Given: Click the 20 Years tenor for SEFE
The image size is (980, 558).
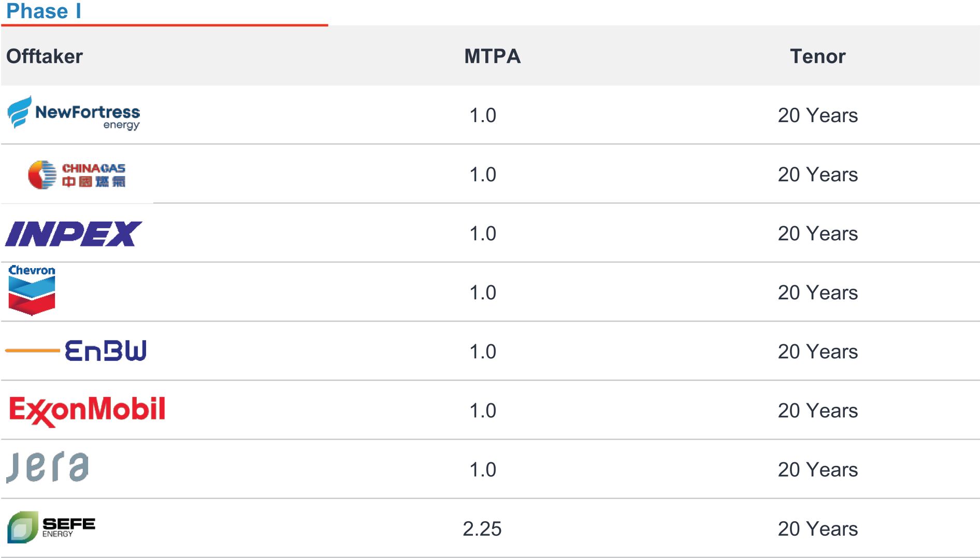Looking at the screenshot, I should click(x=817, y=528).
